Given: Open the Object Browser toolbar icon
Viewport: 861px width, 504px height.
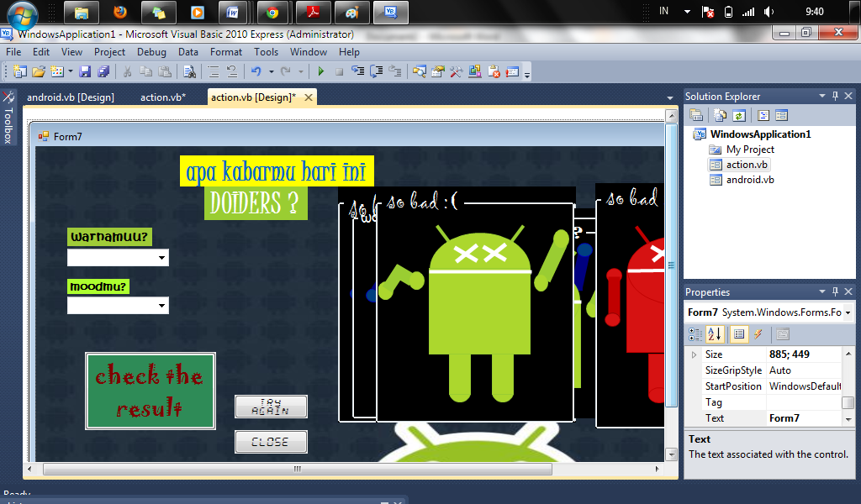Looking at the screenshot, I should (475, 71).
